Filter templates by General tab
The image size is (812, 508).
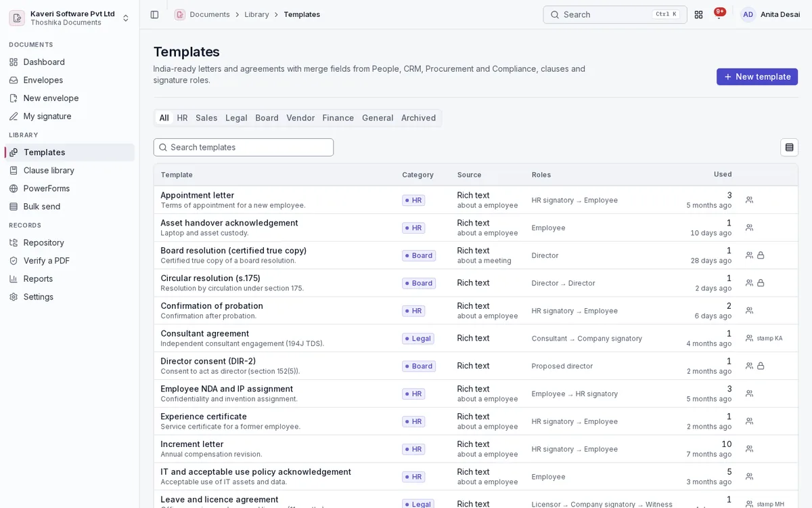tap(378, 118)
